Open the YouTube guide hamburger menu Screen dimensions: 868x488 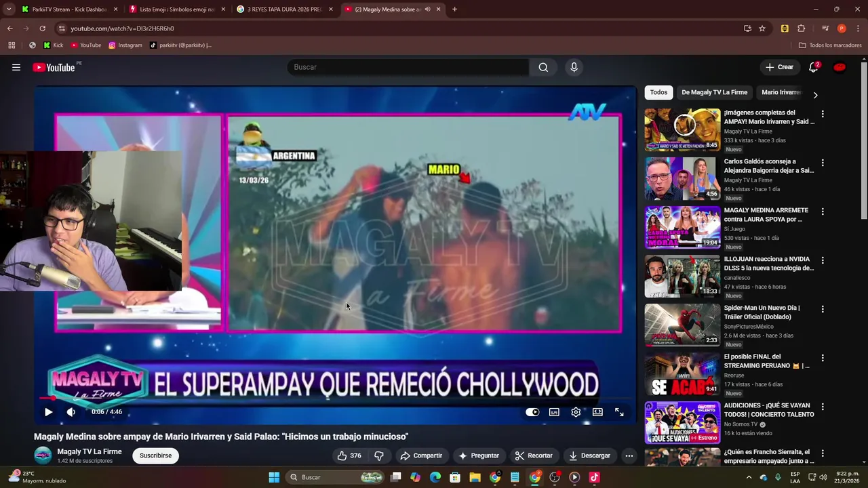16,67
